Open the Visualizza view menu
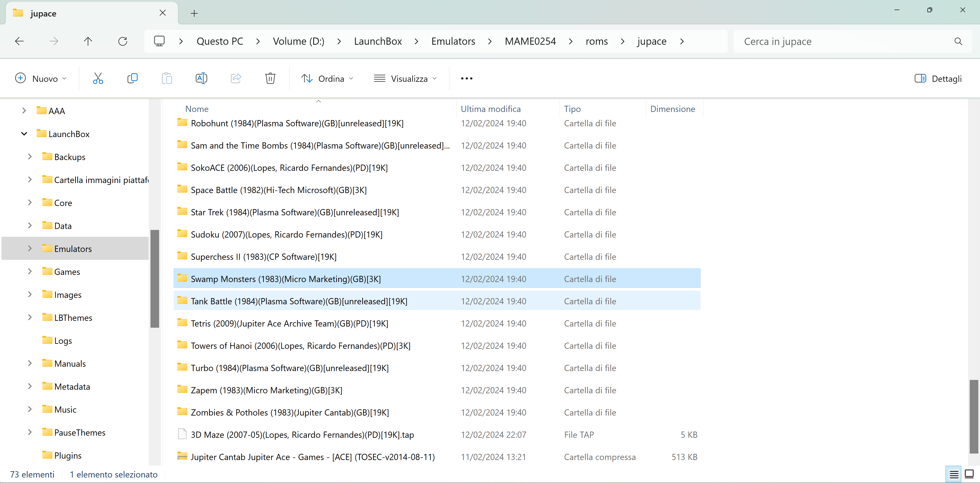980x483 pixels. [x=406, y=78]
